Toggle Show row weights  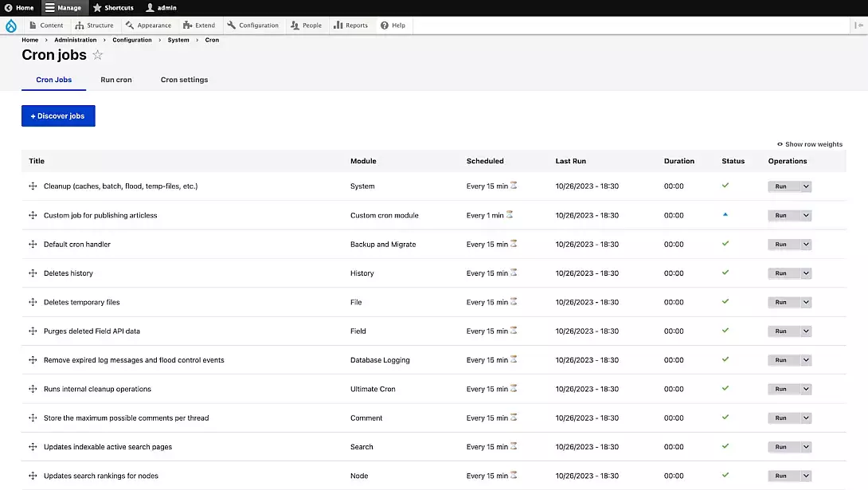(810, 144)
